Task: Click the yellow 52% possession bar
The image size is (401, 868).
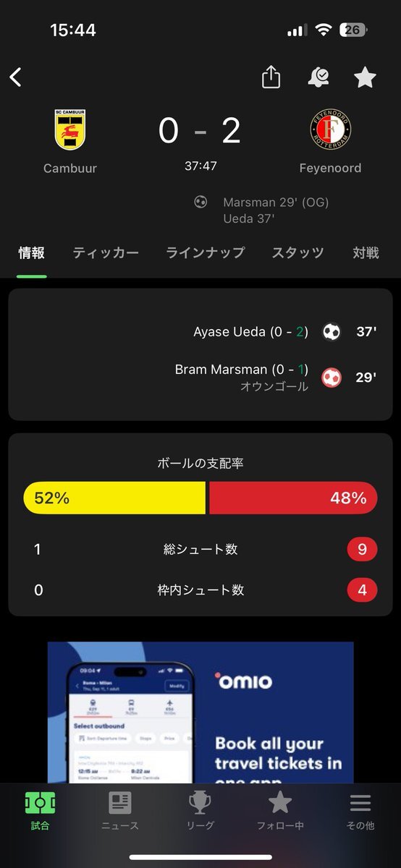Action: click(114, 498)
